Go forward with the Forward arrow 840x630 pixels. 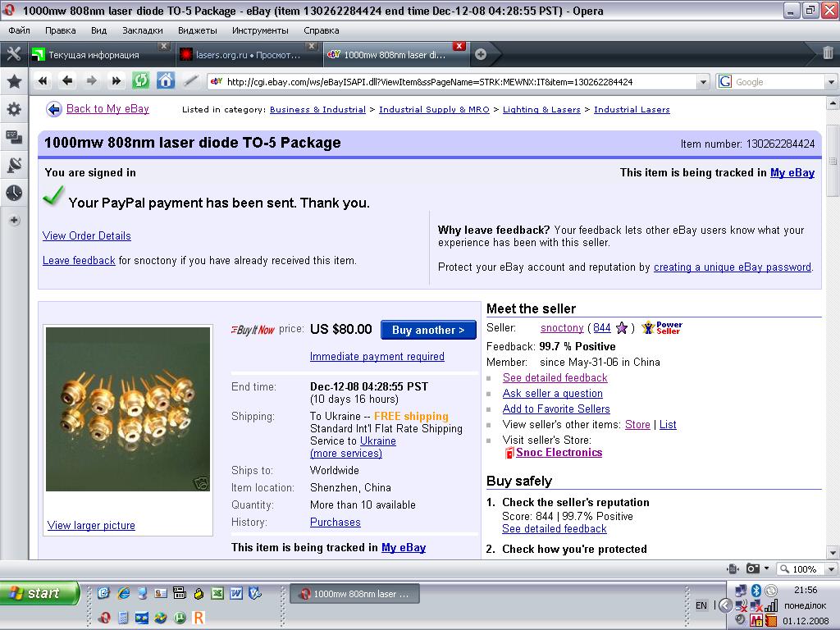pyautogui.click(x=92, y=81)
